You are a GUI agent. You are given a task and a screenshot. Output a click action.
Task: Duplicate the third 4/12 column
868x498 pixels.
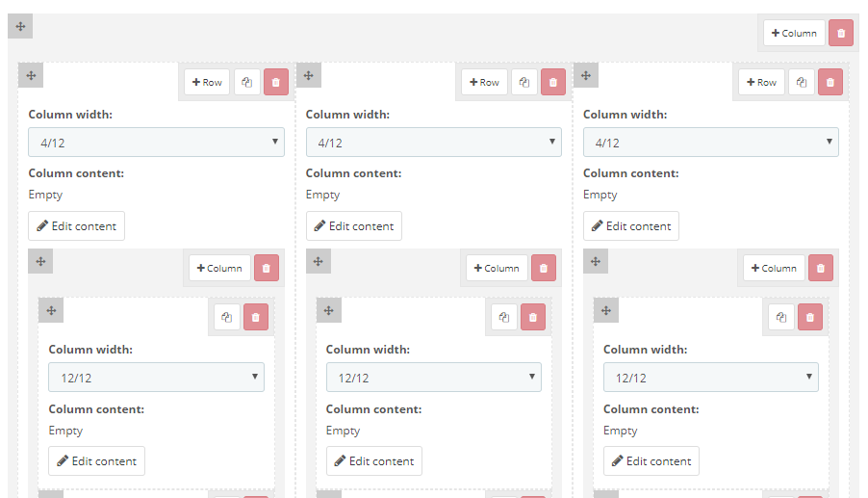(x=802, y=82)
